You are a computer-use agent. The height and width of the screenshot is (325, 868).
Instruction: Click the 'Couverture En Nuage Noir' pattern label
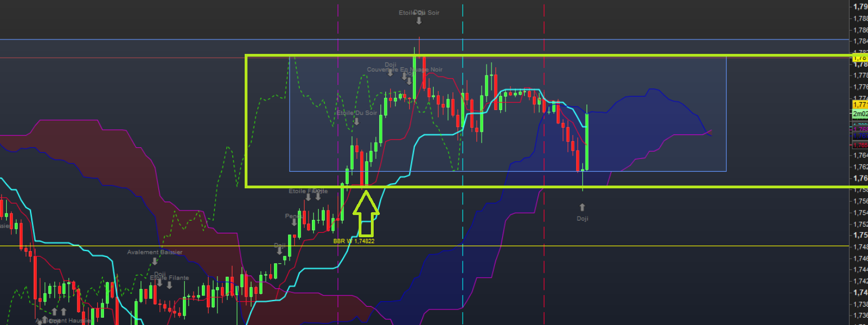click(x=405, y=69)
